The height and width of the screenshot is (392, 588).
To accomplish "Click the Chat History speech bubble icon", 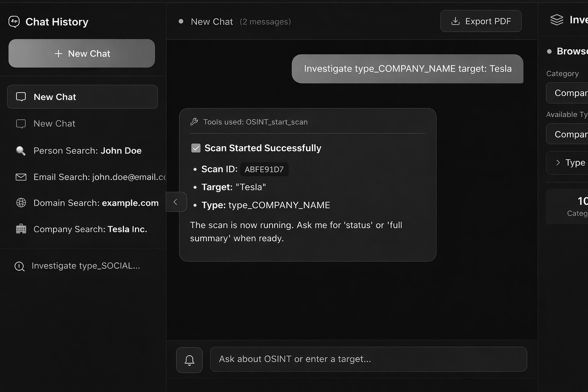I will [x=13, y=21].
